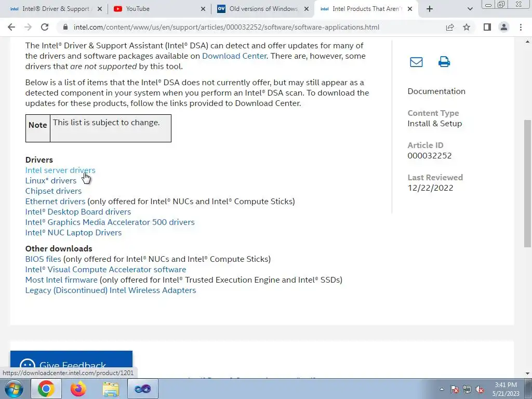Expand the tab search chevron
This screenshot has height=399, width=532.
[x=470, y=9]
